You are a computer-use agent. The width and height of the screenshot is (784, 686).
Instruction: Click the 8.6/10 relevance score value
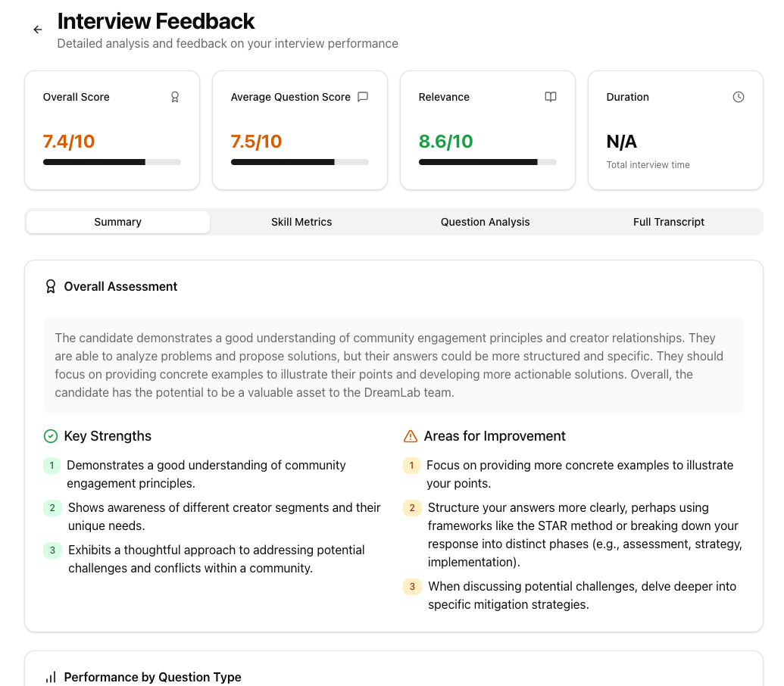[446, 141]
